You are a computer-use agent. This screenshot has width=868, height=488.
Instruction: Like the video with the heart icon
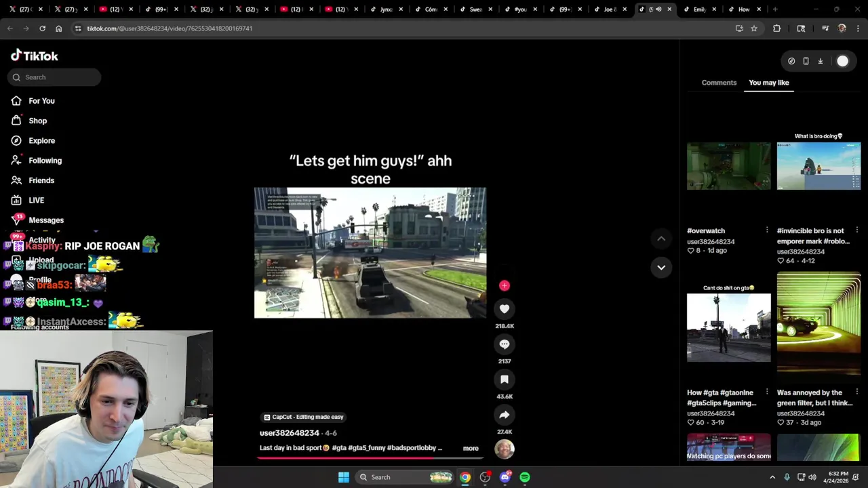(x=504, y=309)
